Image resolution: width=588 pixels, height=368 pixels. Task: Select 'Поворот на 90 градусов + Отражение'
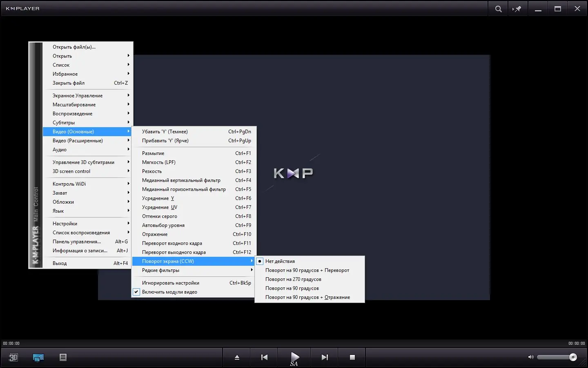tap(310, 297)
